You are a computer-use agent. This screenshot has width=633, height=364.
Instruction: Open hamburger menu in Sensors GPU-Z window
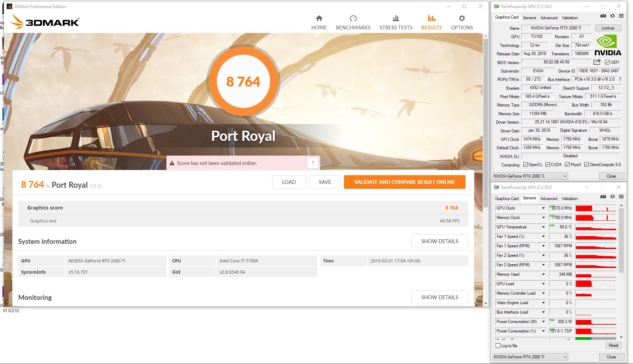coord(621,197)
